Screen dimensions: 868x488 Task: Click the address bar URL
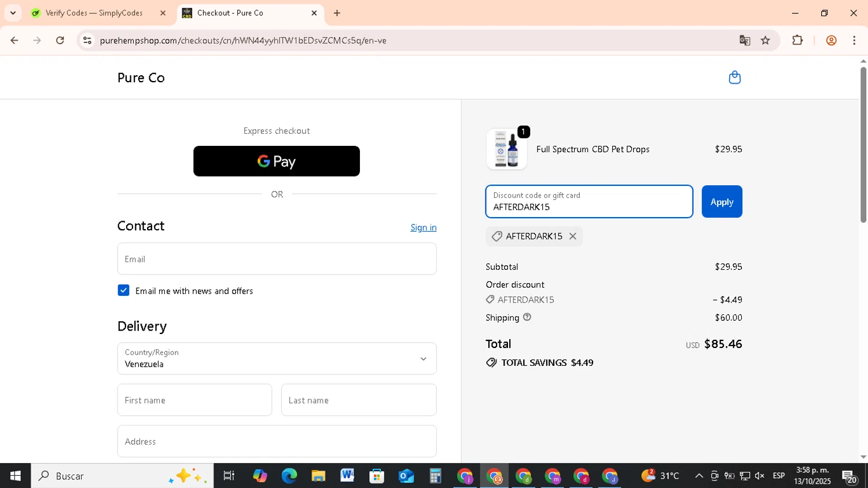(243, 41)
